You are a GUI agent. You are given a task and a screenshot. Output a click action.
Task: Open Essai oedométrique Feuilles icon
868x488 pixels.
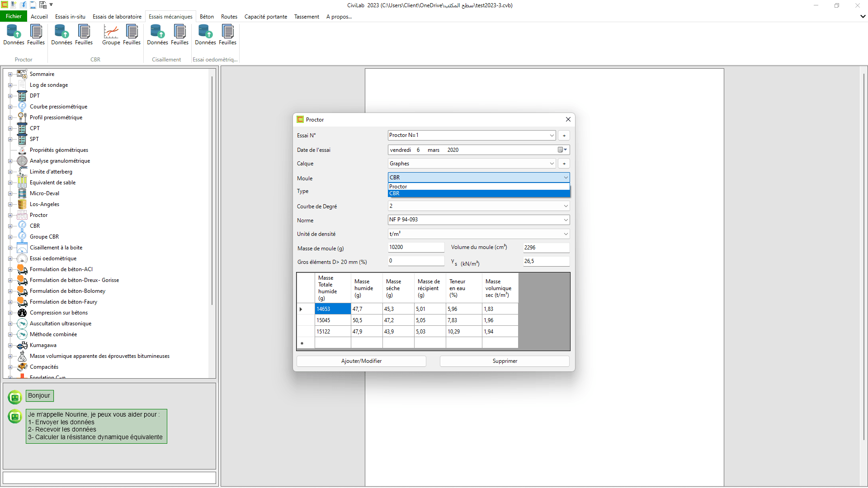pos(227,35)
